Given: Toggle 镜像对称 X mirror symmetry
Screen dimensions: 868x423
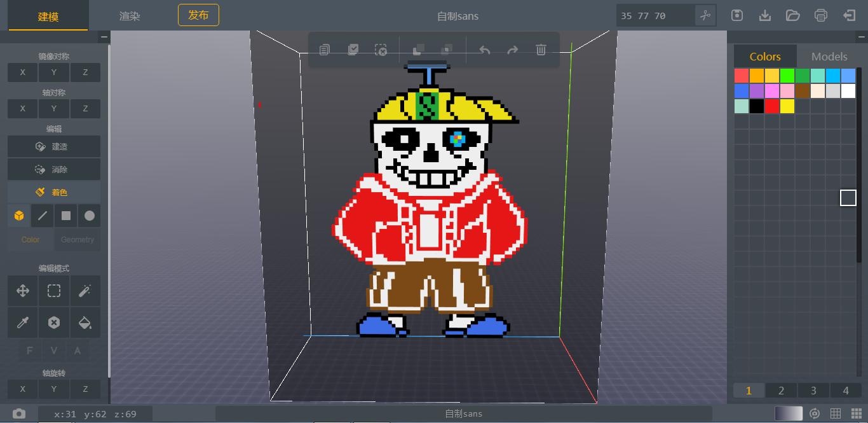Looking at the screenshot, I should tap(23, 73).
